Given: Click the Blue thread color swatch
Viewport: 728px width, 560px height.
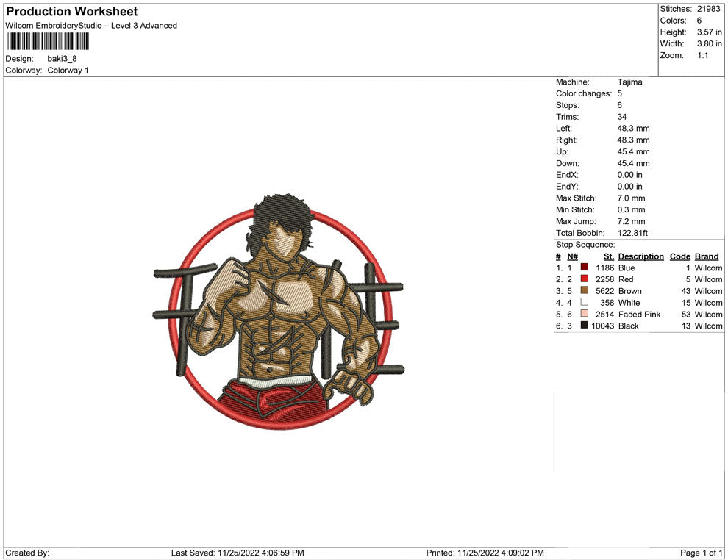Looking at the screenshot, I should click(585, 268).
